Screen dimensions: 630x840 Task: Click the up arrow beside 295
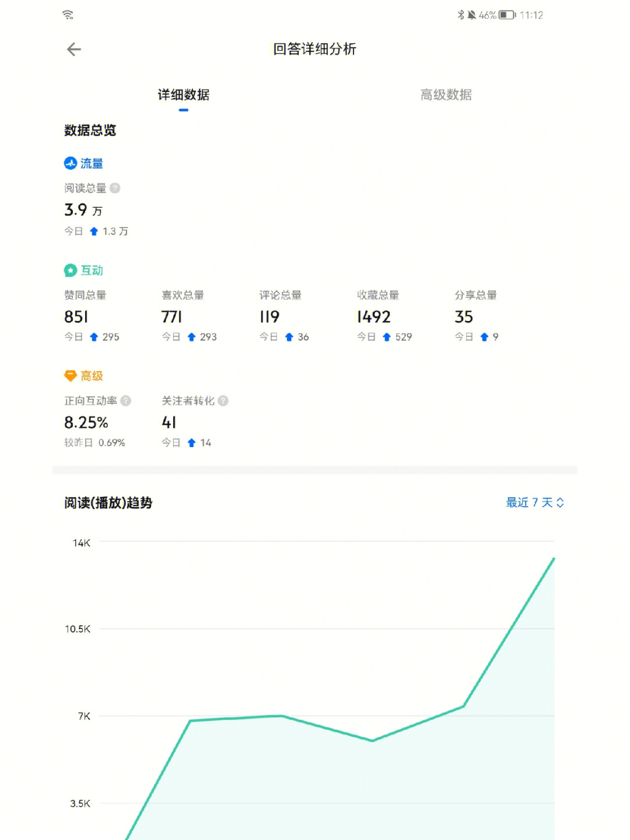point(94,337)
